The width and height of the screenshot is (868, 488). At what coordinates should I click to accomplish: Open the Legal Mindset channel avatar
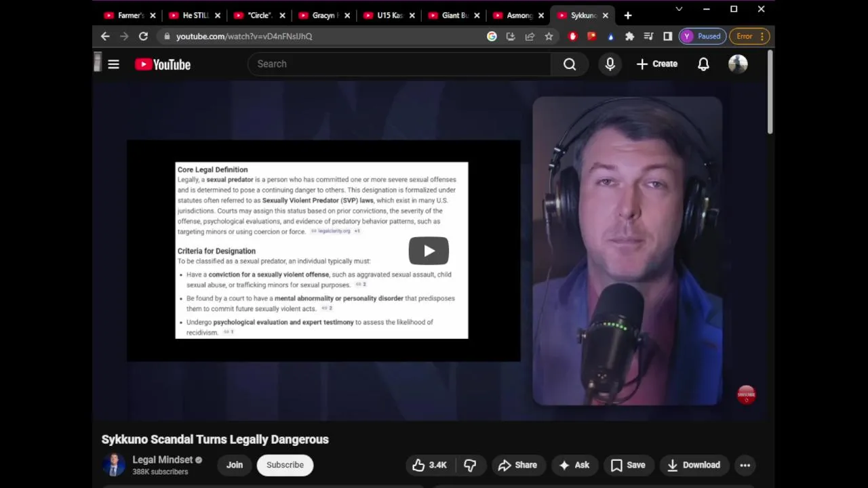113,465
